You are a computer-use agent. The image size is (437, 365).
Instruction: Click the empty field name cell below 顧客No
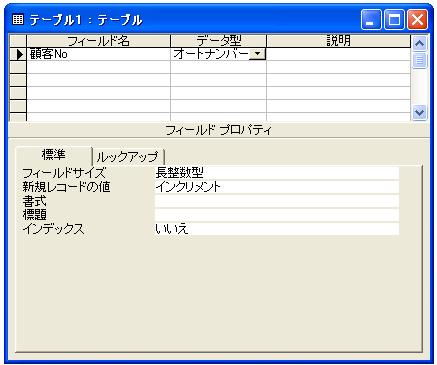point(98,67)
